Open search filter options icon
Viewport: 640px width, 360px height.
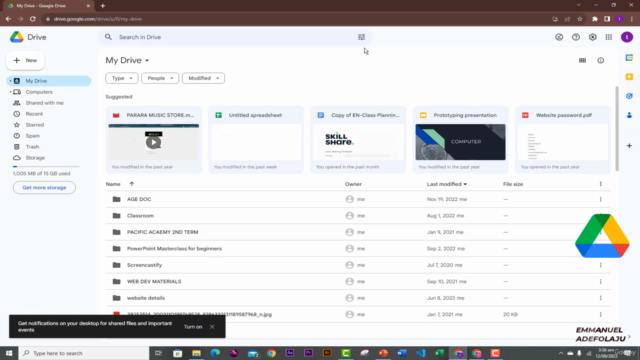coord(361,37)
